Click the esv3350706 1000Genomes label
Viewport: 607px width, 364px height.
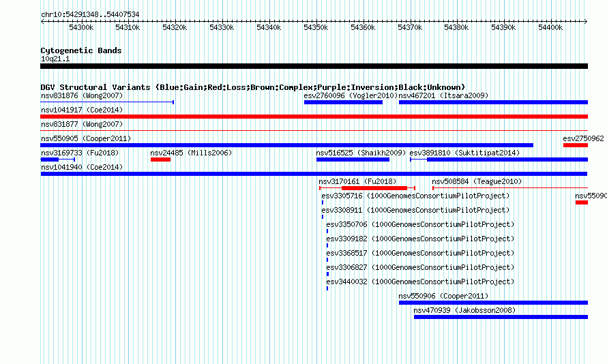point(420,224)
